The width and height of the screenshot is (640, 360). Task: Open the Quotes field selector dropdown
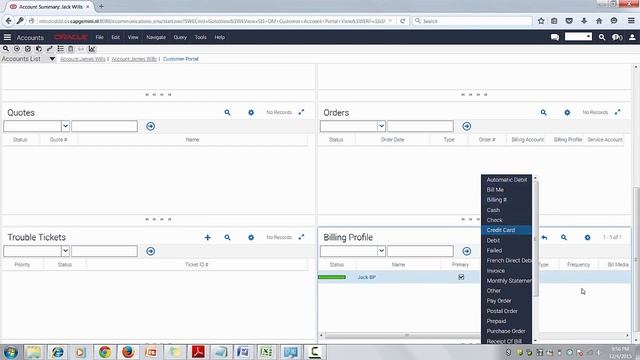tap(65, 126)
